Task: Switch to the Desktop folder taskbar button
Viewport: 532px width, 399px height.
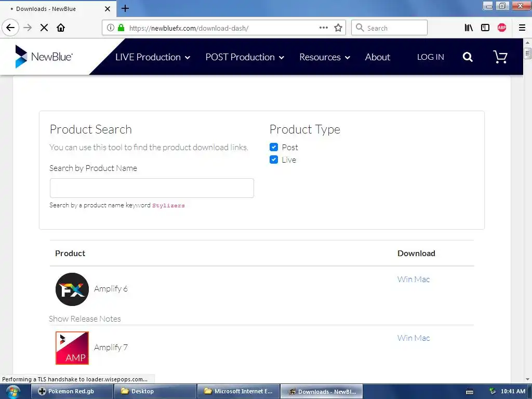Action: pos(155,392)
